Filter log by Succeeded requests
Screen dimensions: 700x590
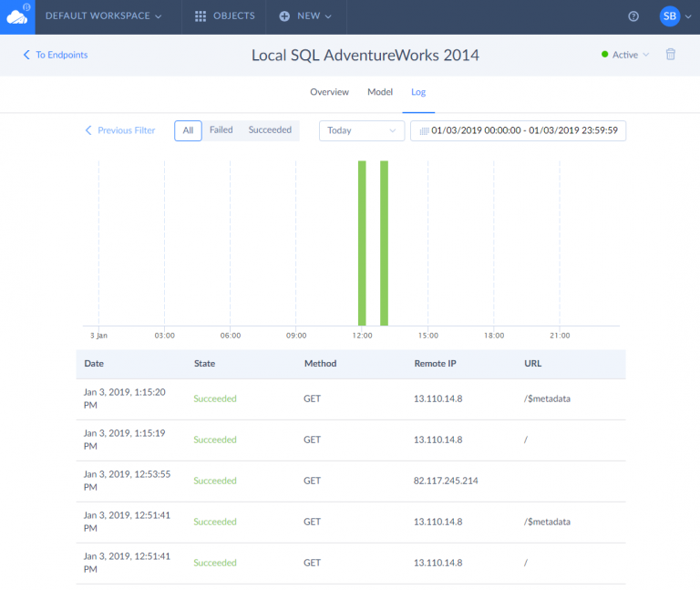(x=270, y=130)
